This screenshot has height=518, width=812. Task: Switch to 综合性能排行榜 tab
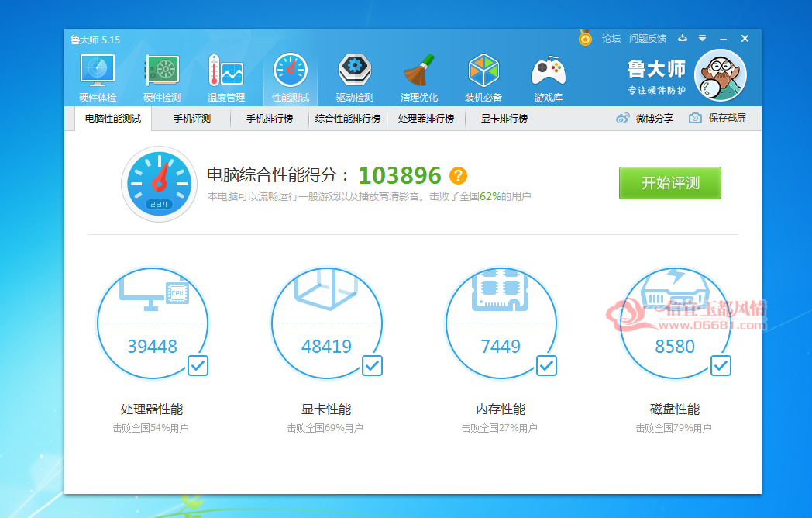coord(347,119)
